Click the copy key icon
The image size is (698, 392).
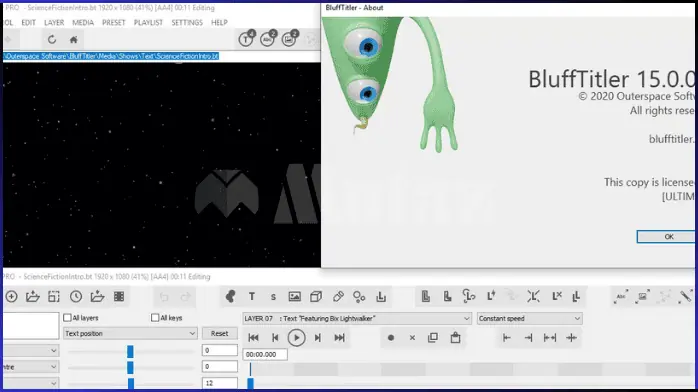click(433, 338)
